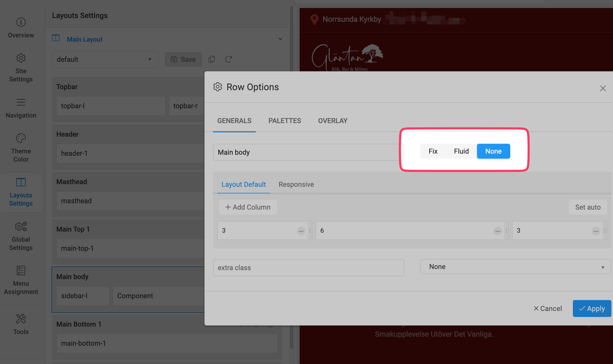Open the None dropdown beside extra class
The height and width of the screenshot is (364, 613).
pyautogui.click(x=515, y=267)
